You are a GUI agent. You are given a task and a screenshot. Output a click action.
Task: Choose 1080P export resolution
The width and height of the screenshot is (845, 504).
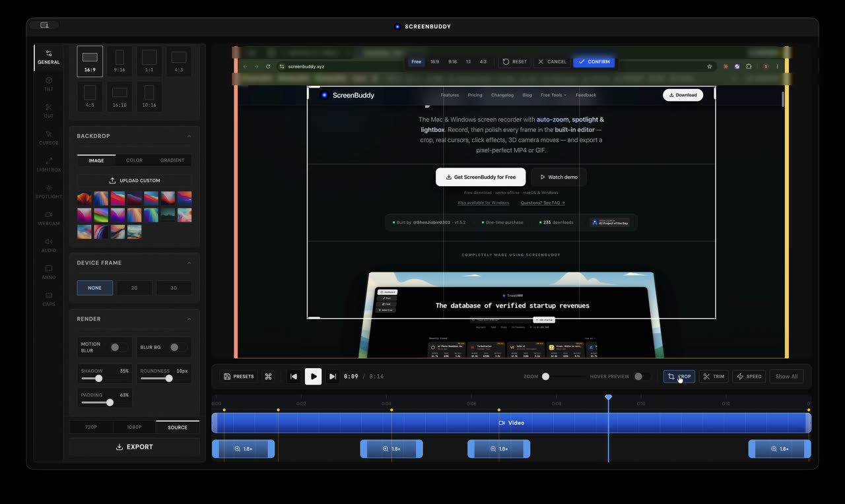pos(134,427)
